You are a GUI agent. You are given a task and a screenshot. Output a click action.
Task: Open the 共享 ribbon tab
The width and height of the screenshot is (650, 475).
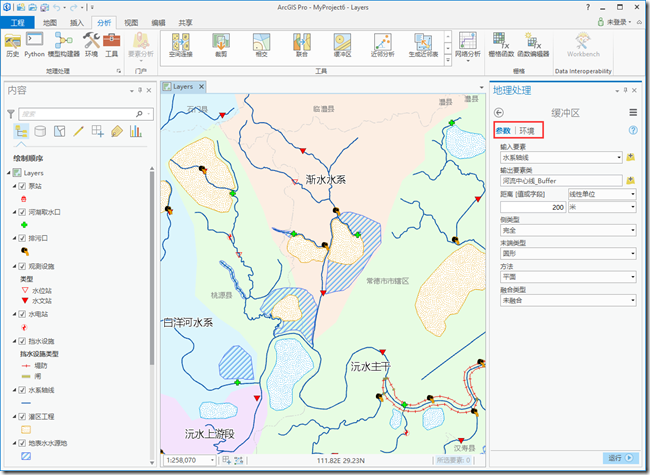click(x=185, y=22)
